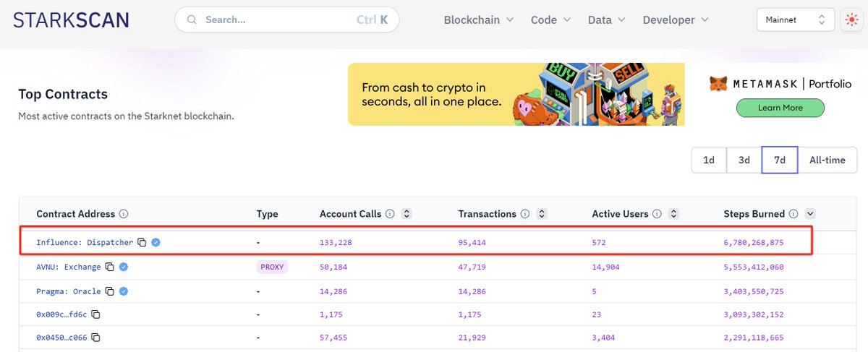Focus the Search input field
The image size is (868, 352).
pos(286,20)
